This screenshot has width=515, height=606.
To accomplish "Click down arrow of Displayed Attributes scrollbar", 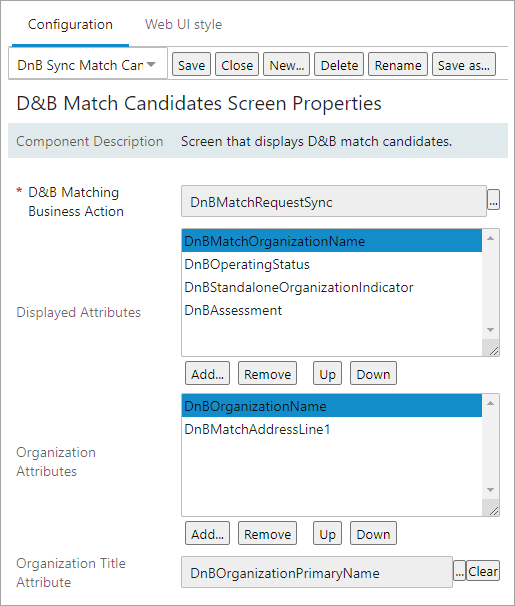I will 491,330.
